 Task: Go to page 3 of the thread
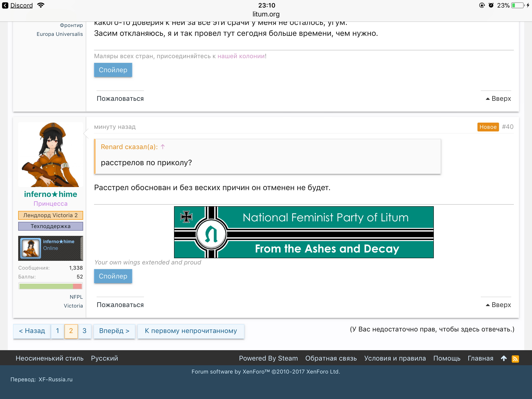(84, 331)
